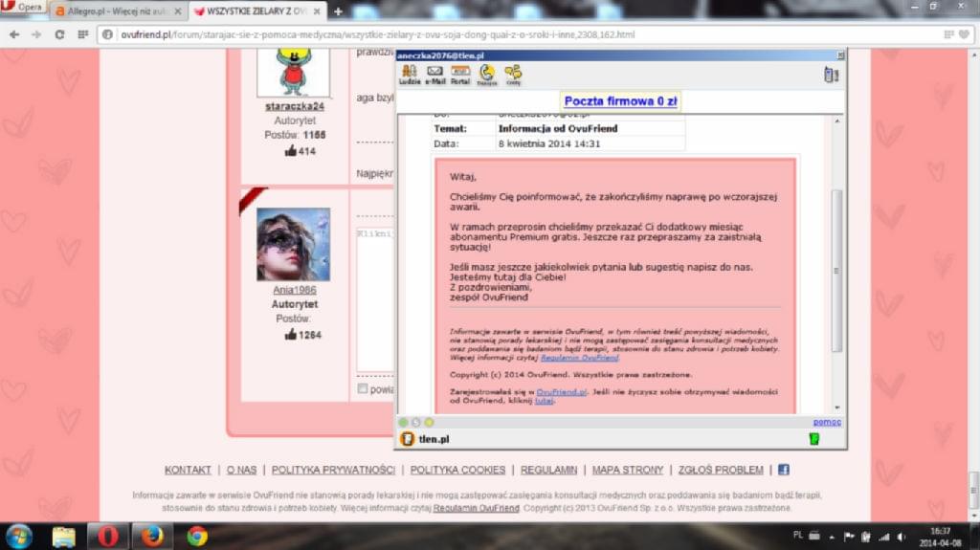
Task: Open Regulamin OvuFriend link in email
Action: (x=579, y=358)
